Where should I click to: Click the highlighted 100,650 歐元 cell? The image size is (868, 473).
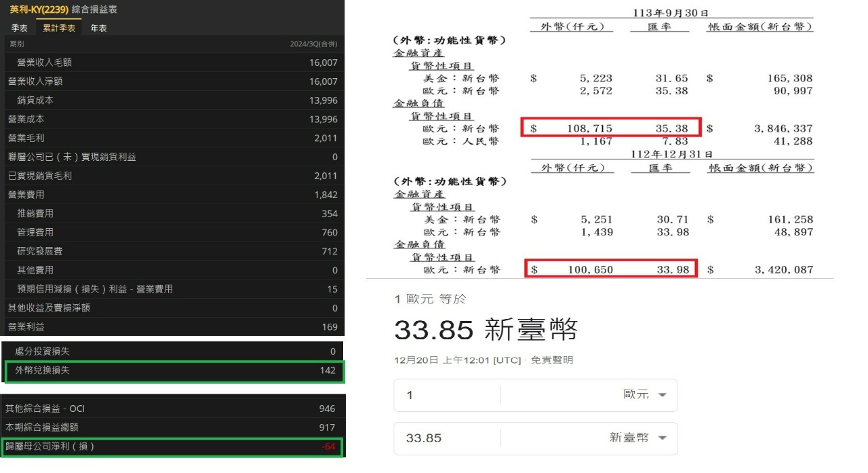610,269
